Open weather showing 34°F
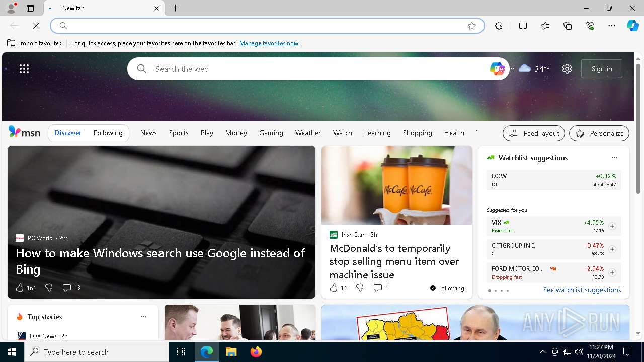The height and width of the screenshot is (362, 644). tap(534, 69)
